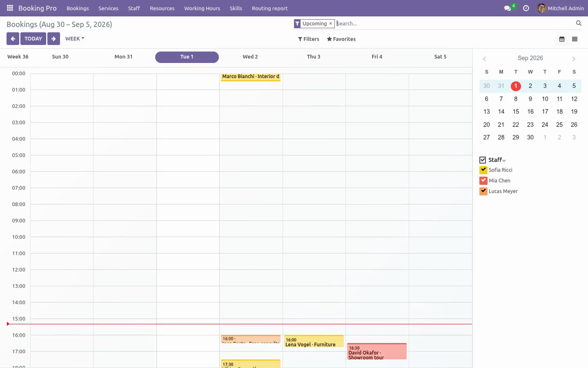Open the Staff menu in navbar
588x368 pixels.
pos(134,8)
